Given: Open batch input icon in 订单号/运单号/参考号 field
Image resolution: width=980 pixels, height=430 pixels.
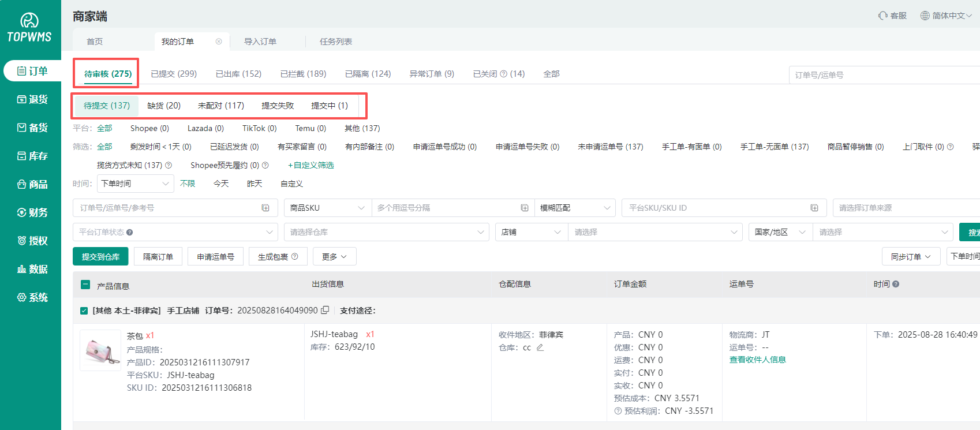Looking at the screenshot, I should click(x=265, y=208).
